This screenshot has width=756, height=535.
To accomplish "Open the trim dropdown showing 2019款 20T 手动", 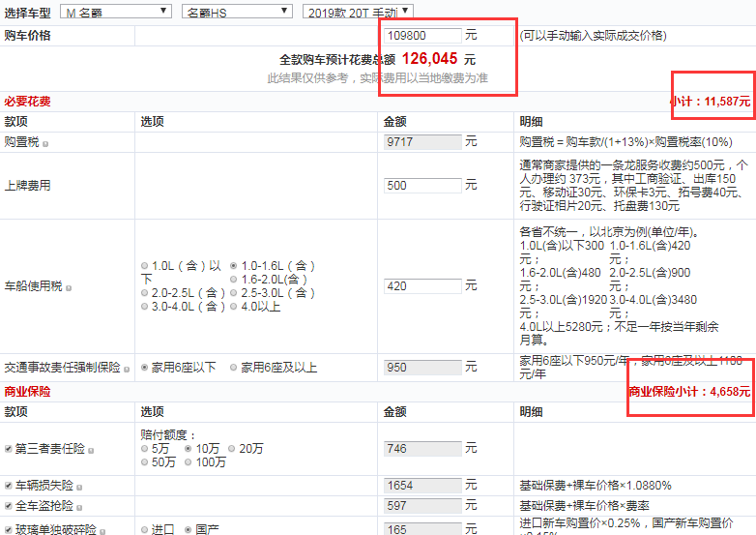I will [358, 12].
